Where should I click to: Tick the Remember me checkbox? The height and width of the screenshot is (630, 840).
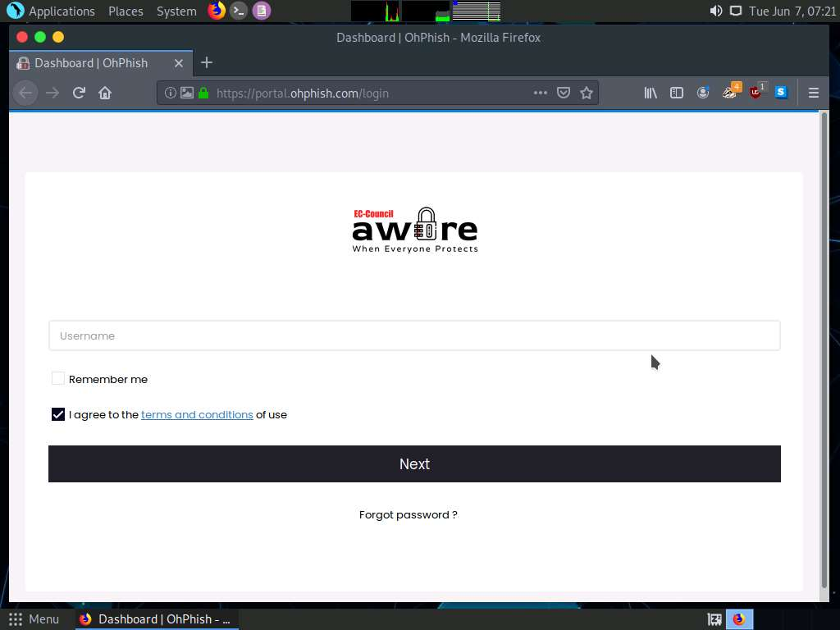[x=58, y=379]
